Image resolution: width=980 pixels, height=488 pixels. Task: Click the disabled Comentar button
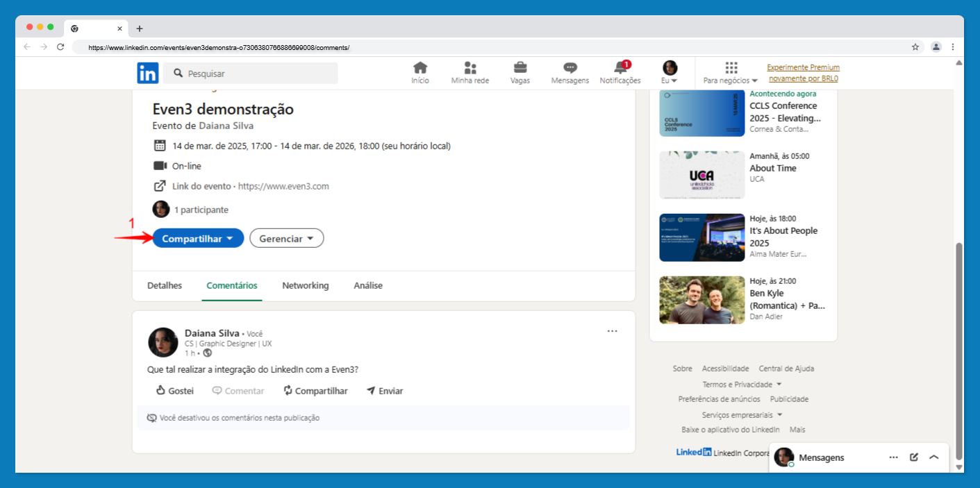(238, 391)
